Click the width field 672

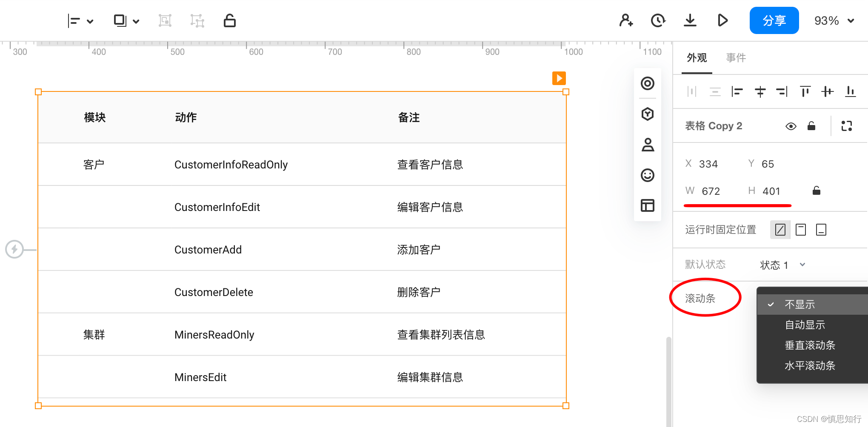(x=711, y=191)
